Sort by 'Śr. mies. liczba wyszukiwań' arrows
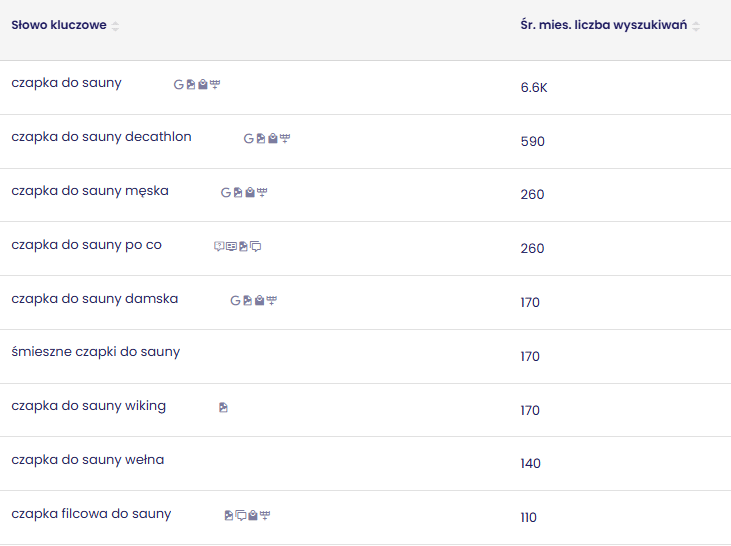The width and height of the screenshot is (731, 546). [x=696, y=26]
